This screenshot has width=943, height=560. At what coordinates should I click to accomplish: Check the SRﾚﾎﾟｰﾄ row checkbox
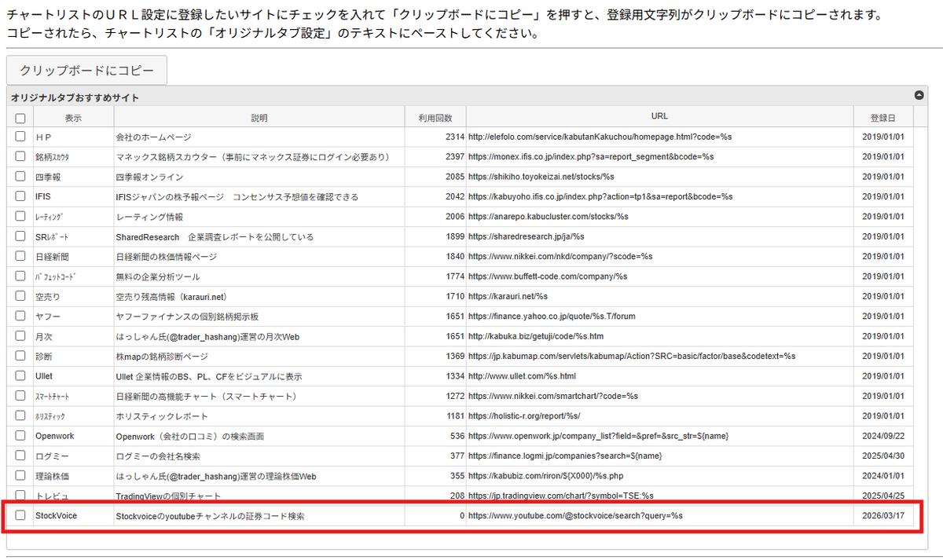tap(20, 236)
